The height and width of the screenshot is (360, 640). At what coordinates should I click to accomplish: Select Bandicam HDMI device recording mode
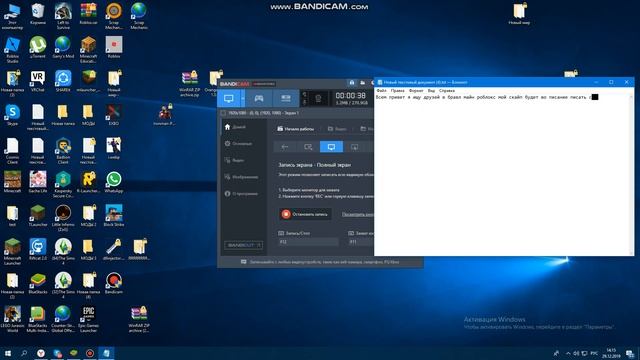coord(286,98)
